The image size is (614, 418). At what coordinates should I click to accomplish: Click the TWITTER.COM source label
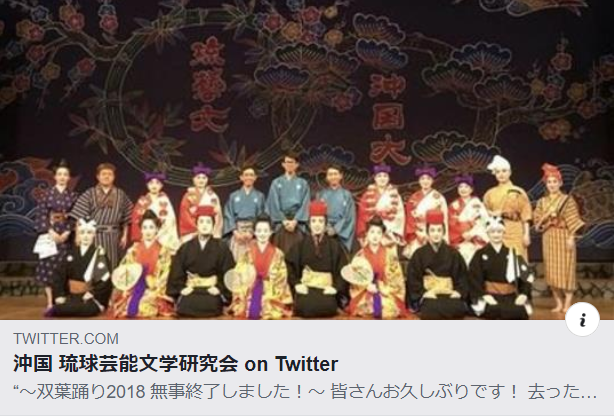click(66, 338)
